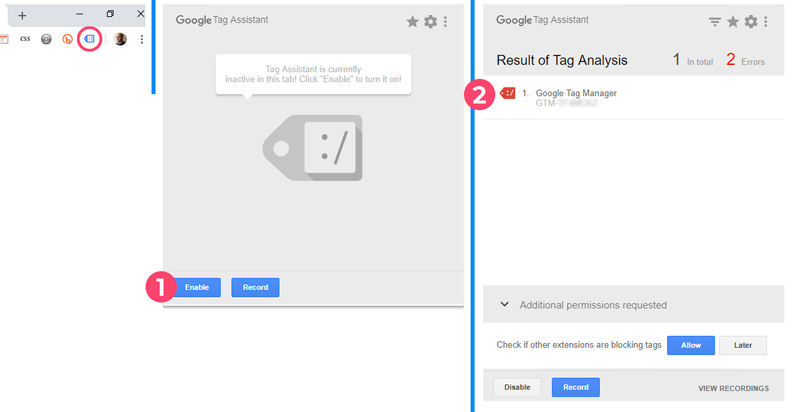Click "Check if other extensions are blocking tags" text
Screen dimensions: 792x412
579,345
